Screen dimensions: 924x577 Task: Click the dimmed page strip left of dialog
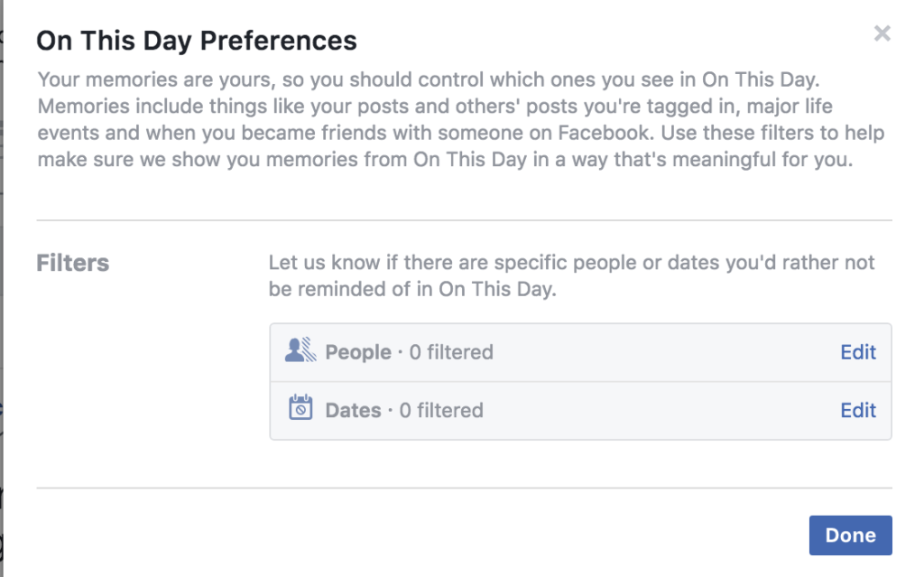(2, 289)
